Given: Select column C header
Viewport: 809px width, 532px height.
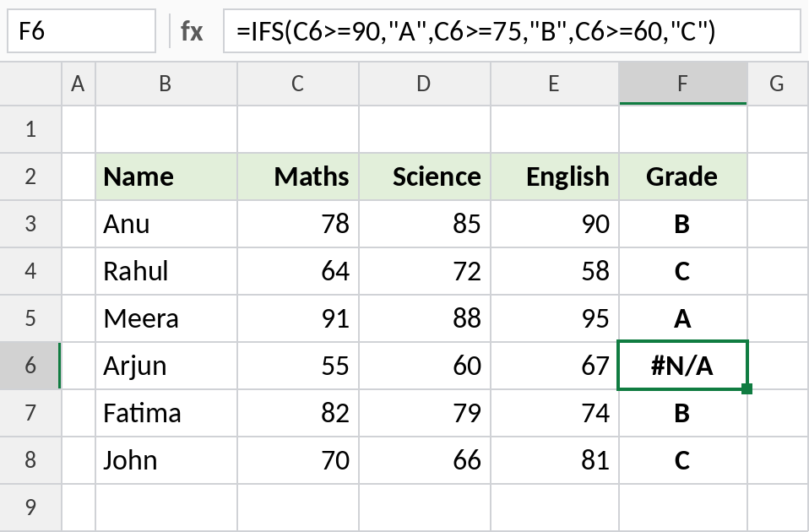Looking at the screenshot, I should (x=298, y=84).
